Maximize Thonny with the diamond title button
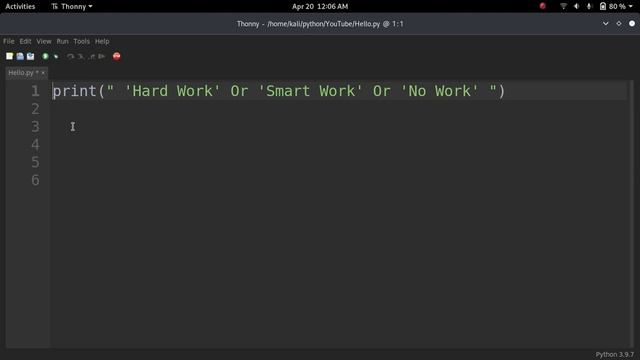 619,24
